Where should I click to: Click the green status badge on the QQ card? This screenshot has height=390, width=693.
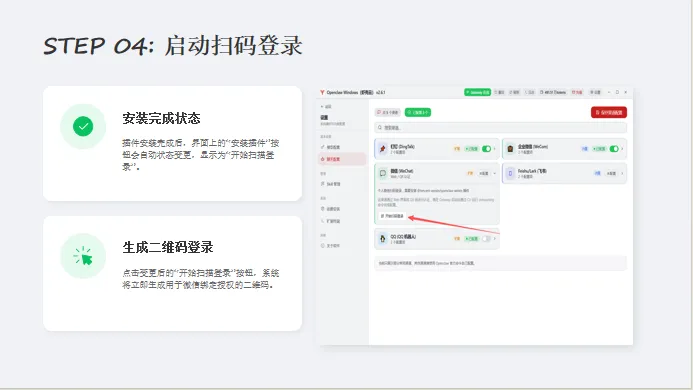click(x=472, y=239)
